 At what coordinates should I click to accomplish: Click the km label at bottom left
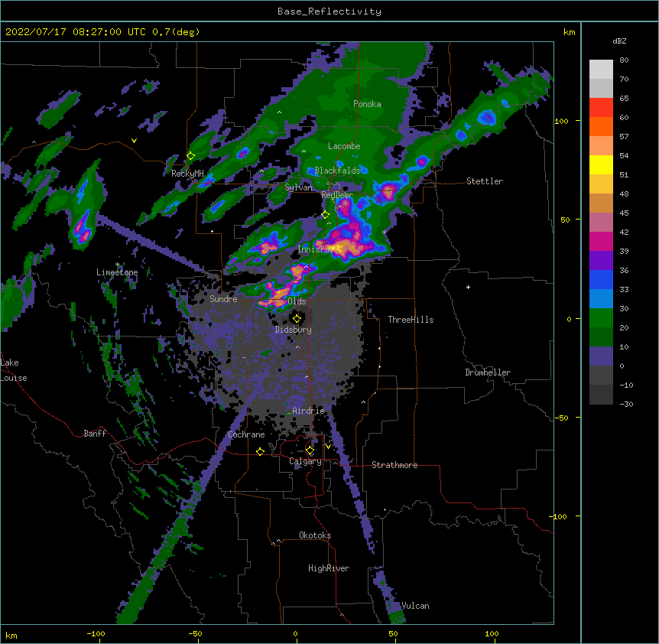[x=11, y=635]
